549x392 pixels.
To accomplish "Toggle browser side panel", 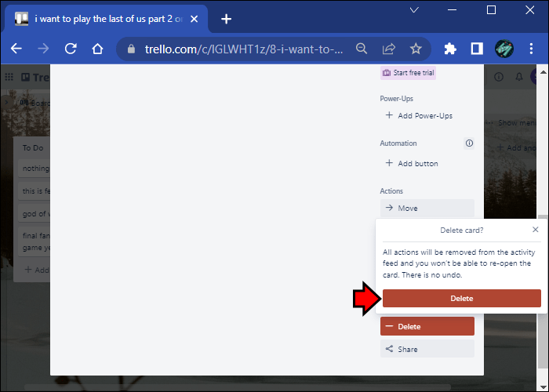I will pyautogui.click(x=477, y=49).
